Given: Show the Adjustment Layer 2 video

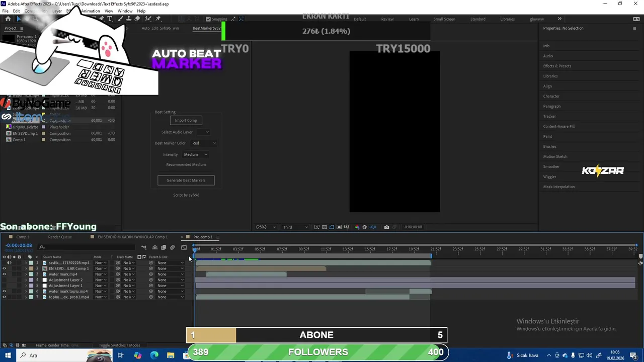Looking at the screenshot, I should pos(4,280).
